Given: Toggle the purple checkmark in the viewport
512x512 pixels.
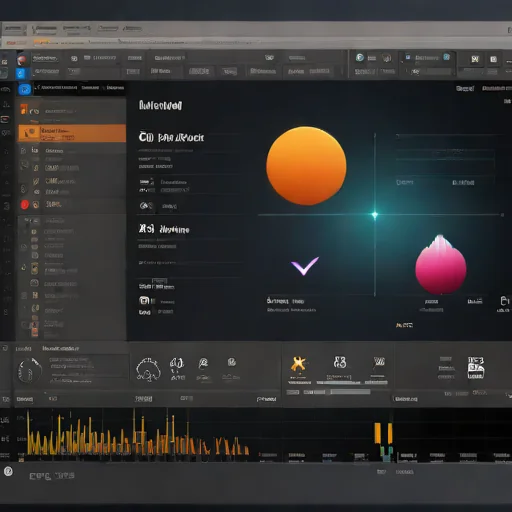Looking at the screenshot, I should point(305,266).
